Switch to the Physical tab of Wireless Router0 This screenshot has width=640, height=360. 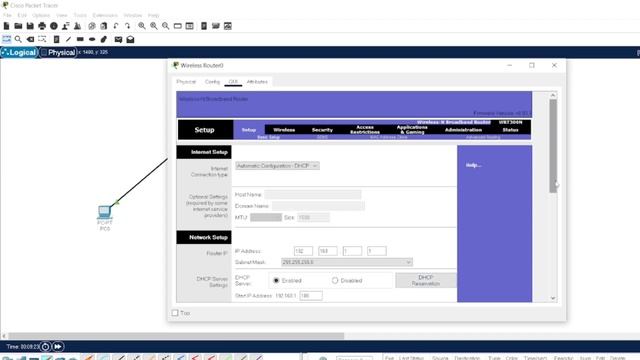[186, 82]
